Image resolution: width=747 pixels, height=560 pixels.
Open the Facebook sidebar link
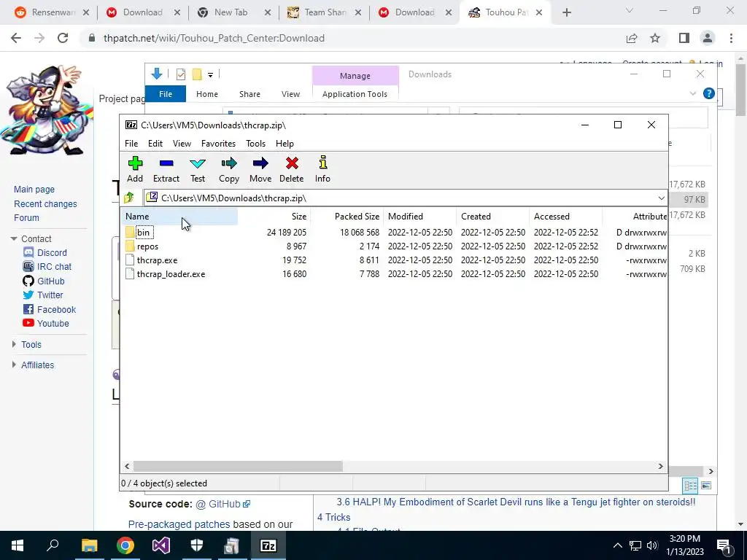coord(56,309)
